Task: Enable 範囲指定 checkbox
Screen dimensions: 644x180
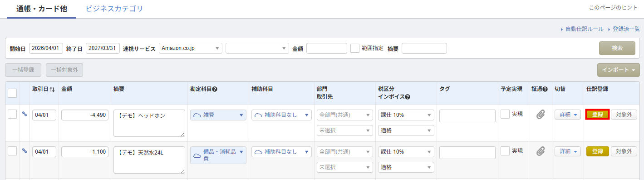Action: click(x=355, y=48)
